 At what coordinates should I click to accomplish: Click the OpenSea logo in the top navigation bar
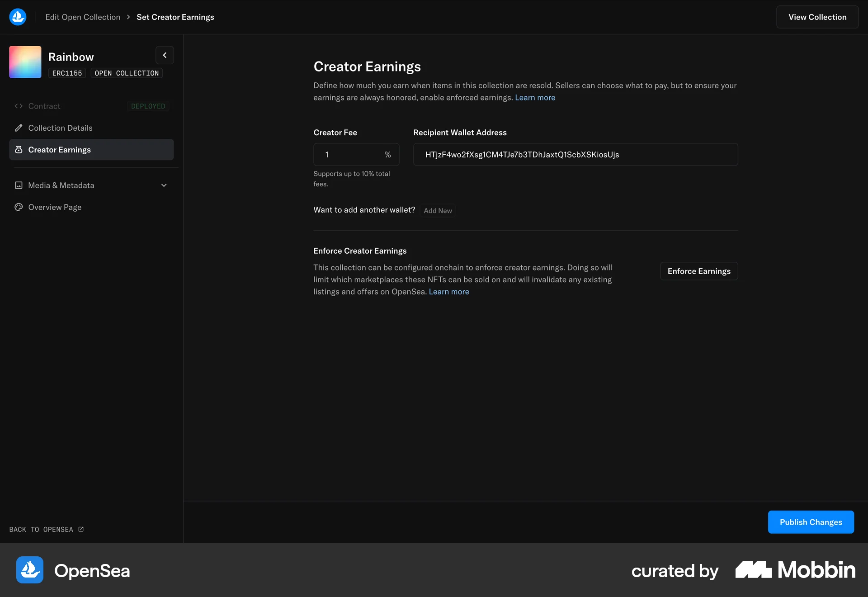tap(17, 17)
